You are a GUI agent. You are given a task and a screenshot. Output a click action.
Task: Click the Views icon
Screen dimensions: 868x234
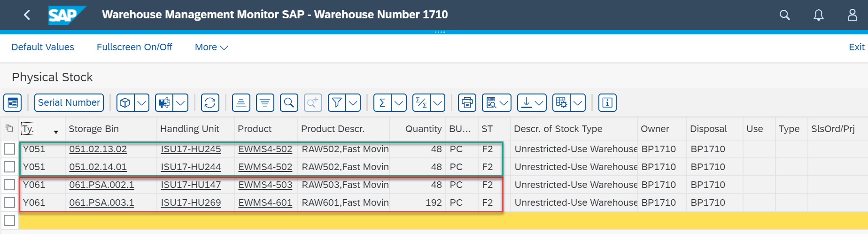tap(491, 102)
